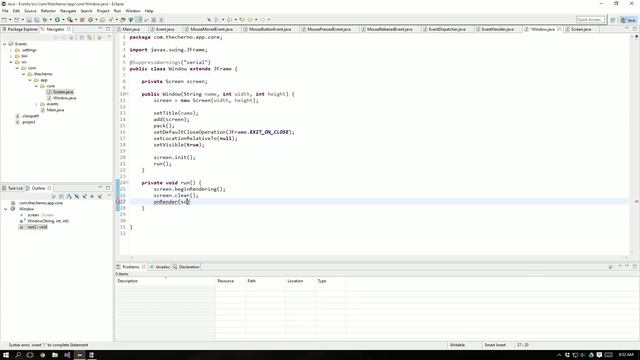The width and height of the screenshot is (640, 360).
Task: Switch to MouseReleasedEvent.java editor tab
Action: click(x=389, y=29)
